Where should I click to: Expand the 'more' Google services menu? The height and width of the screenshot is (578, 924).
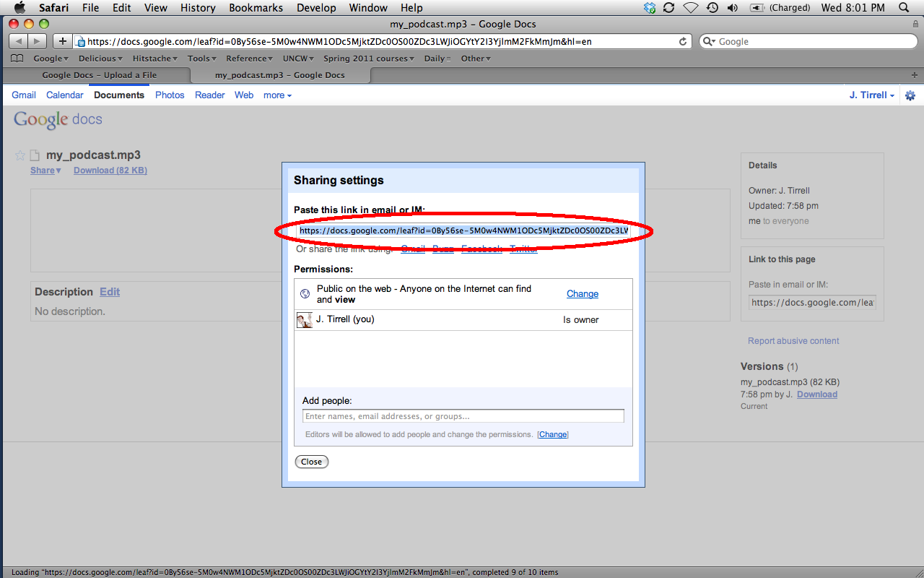277,95
